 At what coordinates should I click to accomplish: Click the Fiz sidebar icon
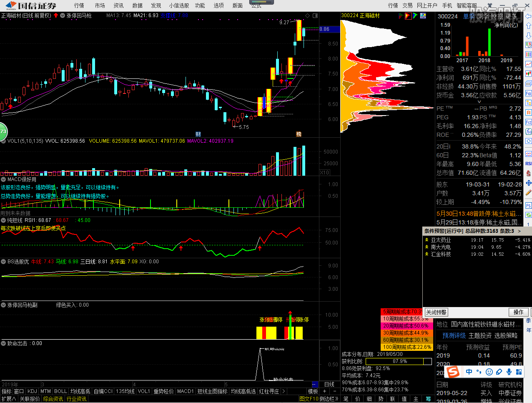point(528,122)
